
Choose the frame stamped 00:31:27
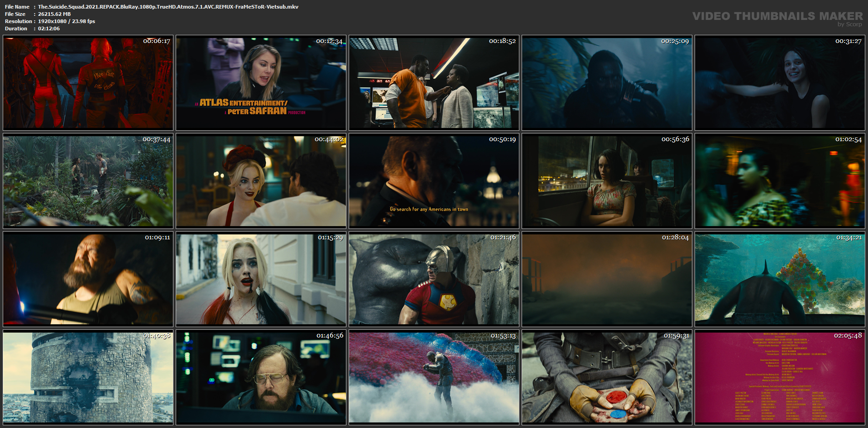(780, 83)
